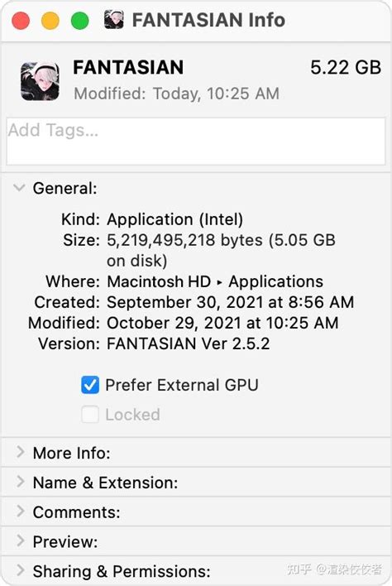Minimize the Info window with yellow button
This screenshot has width=392, height=586.
(x=50, y=21)
